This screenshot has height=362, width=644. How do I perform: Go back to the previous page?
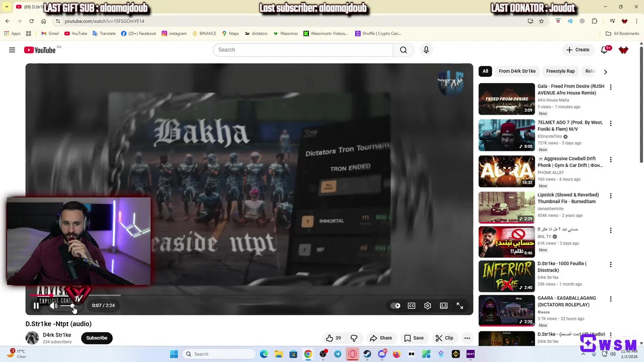point(8,21)
